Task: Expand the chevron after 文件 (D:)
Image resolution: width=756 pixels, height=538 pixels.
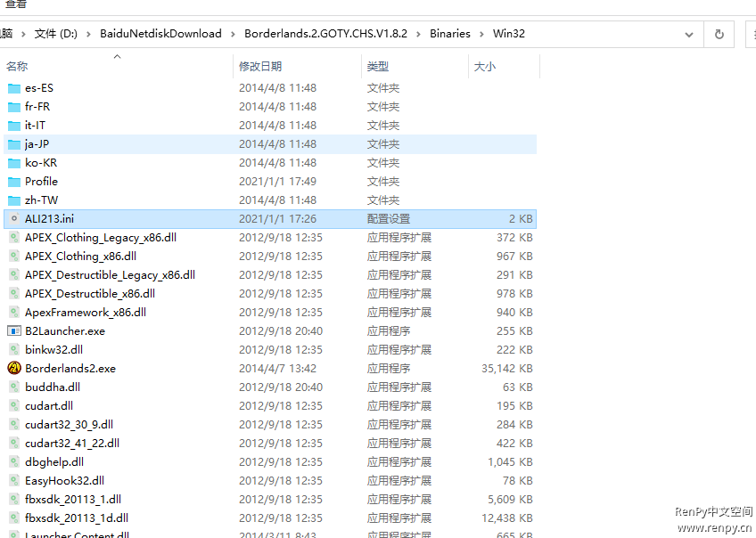Action: [88, 34]
